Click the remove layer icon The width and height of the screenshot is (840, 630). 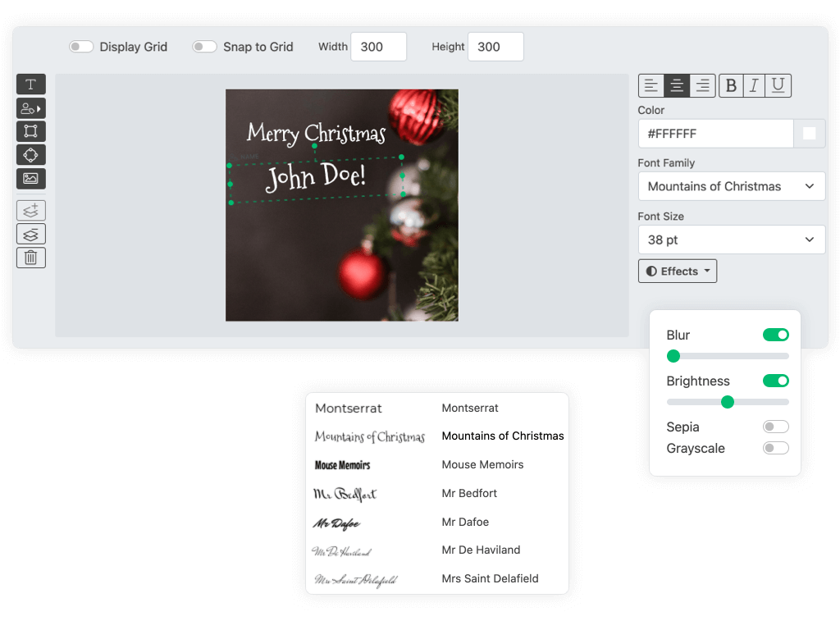31,234
